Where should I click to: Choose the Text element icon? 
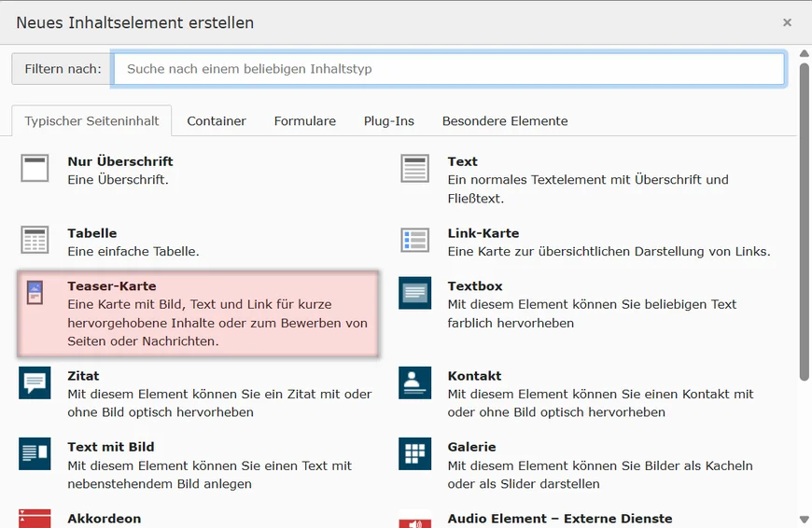[414, 168]
